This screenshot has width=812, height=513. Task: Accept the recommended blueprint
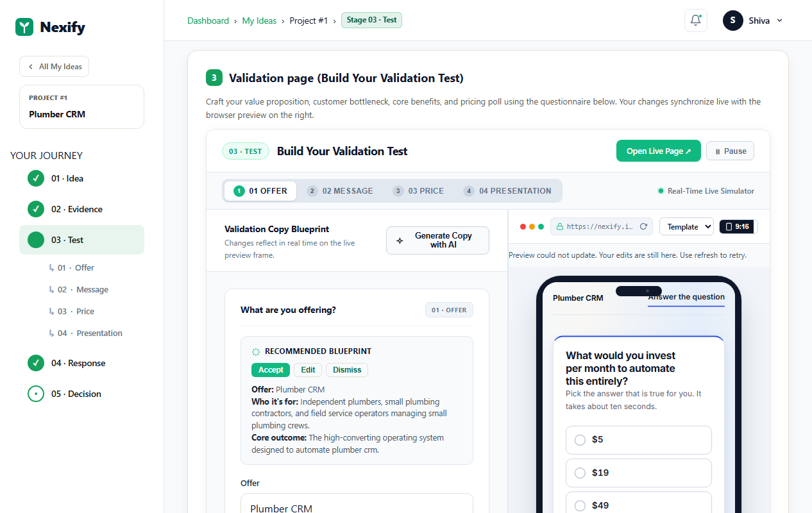[271, 370]
